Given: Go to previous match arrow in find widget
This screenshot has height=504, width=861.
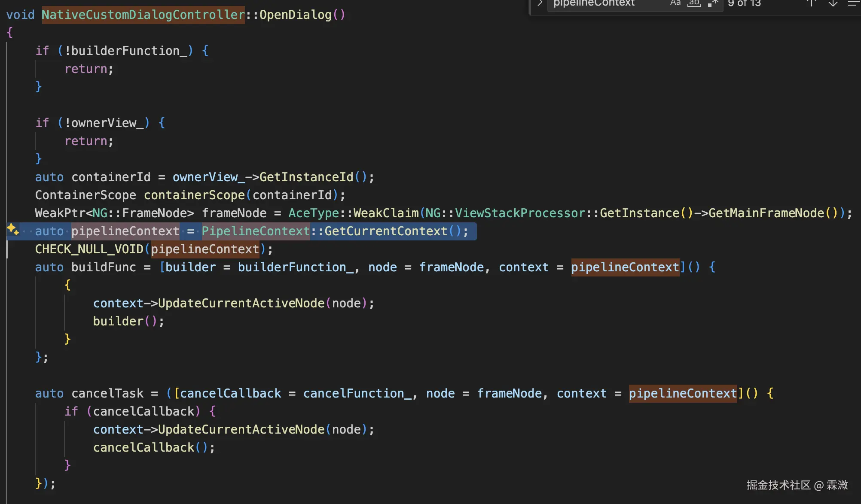Looking at the screenshot, I should [x=811, y=3].
